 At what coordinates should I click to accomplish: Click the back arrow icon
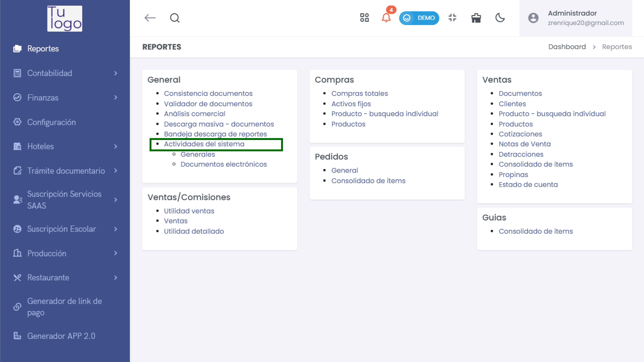tap(150, 18)
